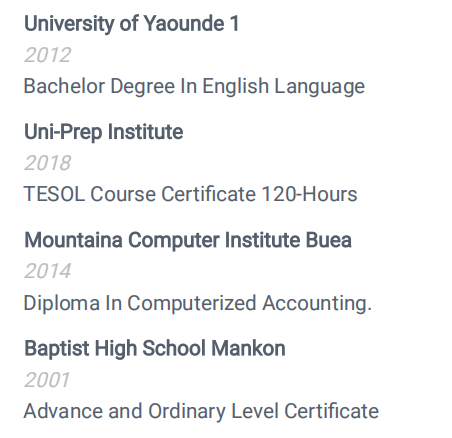Click the word Certificate in last line
452x438 pixels.
tap(331, 411)
